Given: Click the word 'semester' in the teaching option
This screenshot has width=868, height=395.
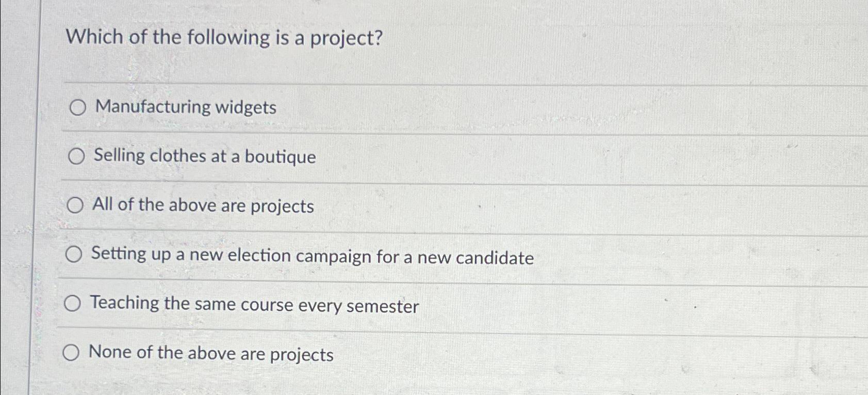Looking at the screenshot, I should [x=383, y=307].
